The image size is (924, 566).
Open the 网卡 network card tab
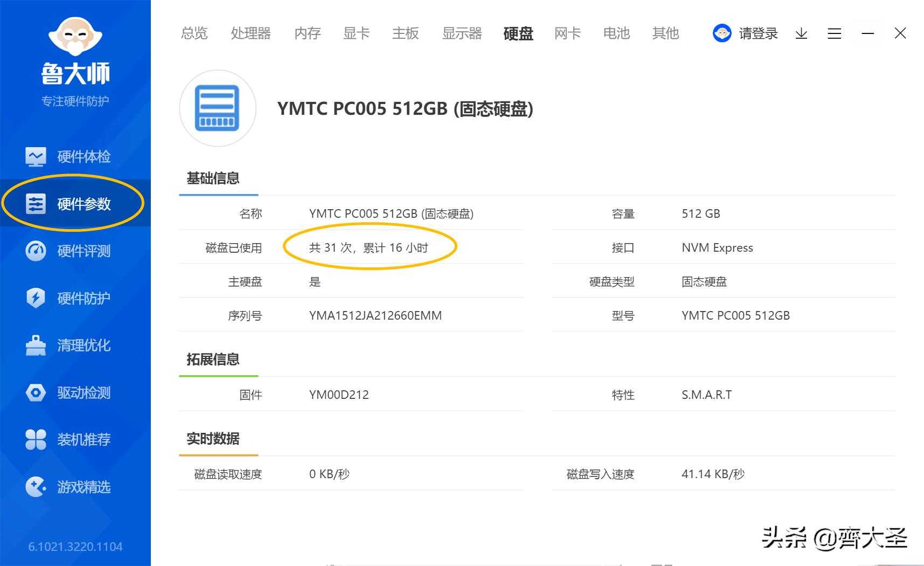coord(567,33)
